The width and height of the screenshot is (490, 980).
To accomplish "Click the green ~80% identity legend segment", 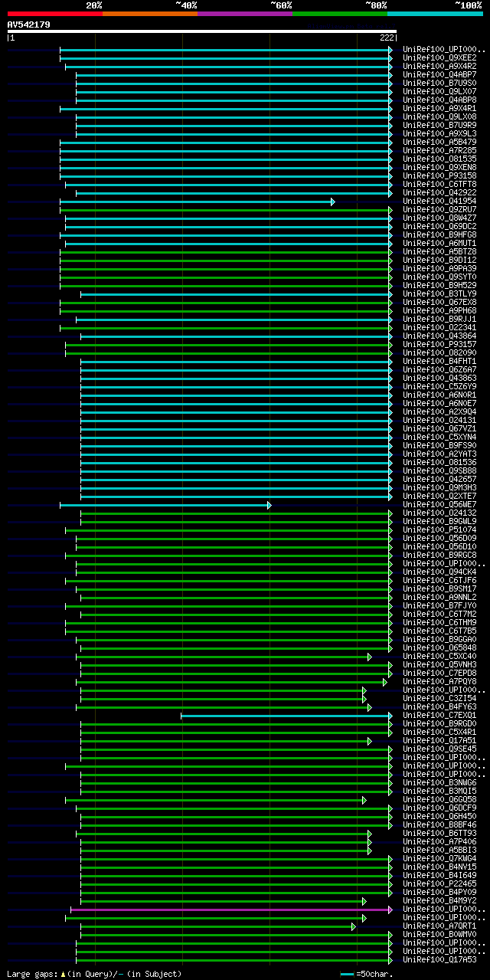I will [x=340, y=13].
